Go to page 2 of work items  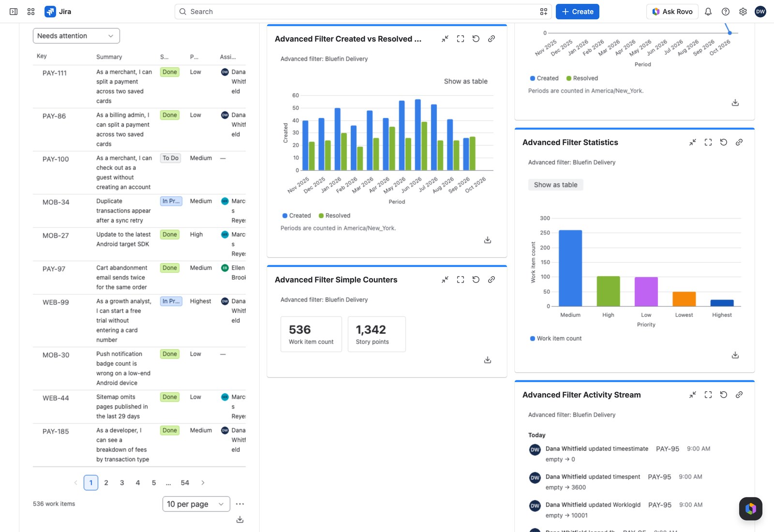(x=106, y=483)
